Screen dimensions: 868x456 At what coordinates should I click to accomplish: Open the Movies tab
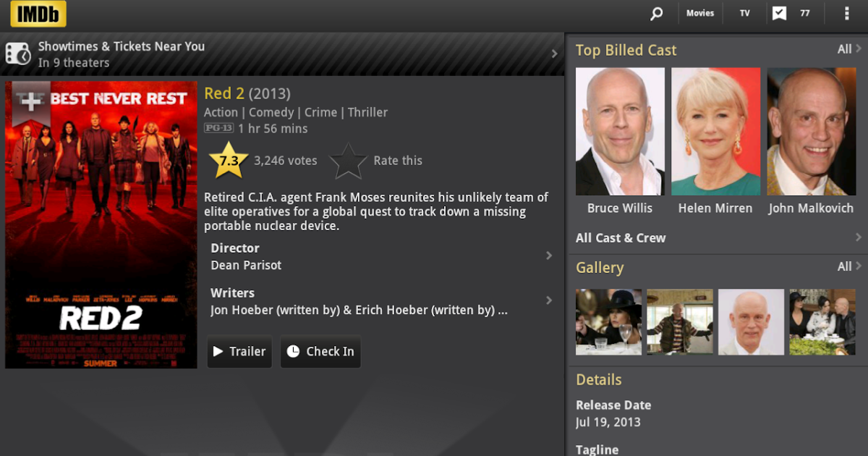coord(700,13)
